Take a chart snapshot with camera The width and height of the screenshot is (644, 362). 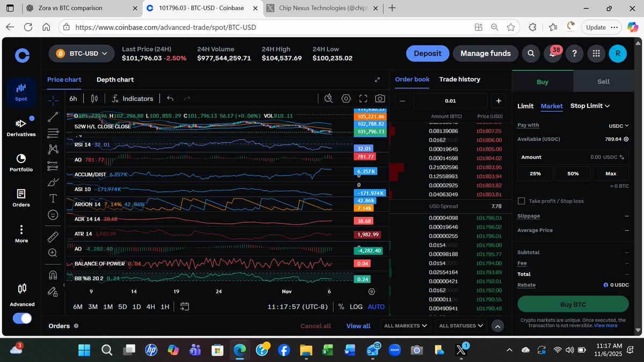pyautogui.click(x=380, y=99)
